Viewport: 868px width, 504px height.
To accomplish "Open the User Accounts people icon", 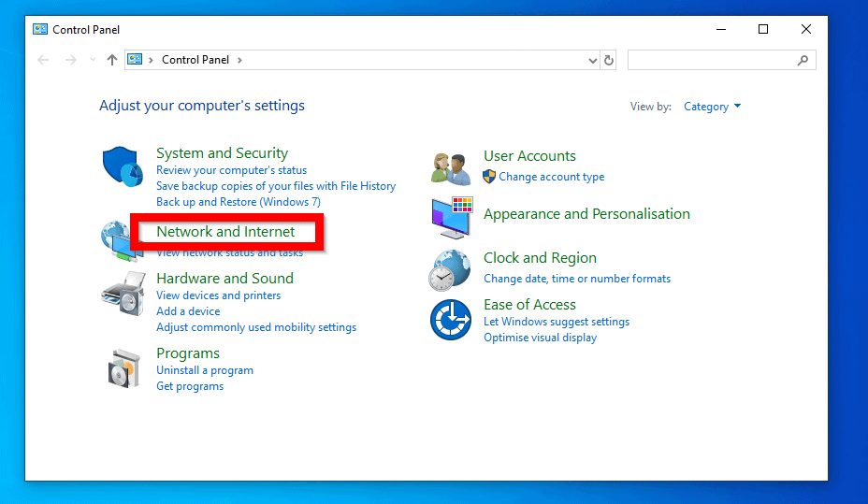I will pyautogui.click(x=451, y=168).
